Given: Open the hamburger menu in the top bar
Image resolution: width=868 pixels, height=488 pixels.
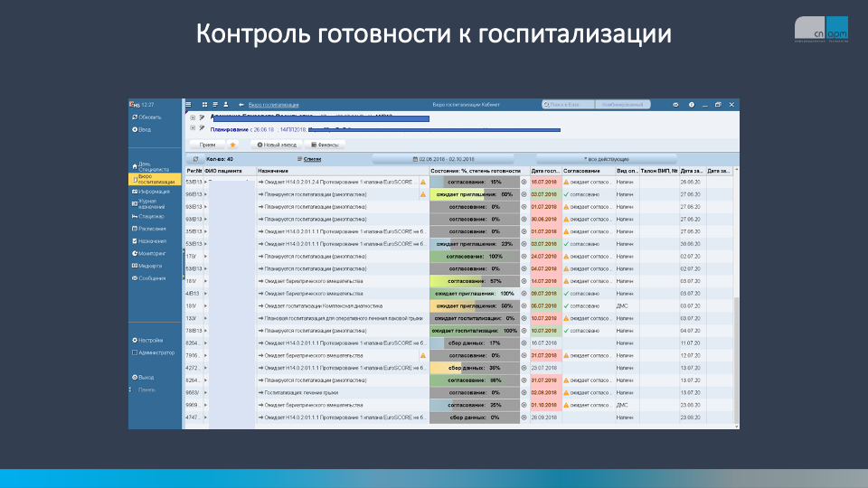Looking at the screenshot, I should [188, 105].
